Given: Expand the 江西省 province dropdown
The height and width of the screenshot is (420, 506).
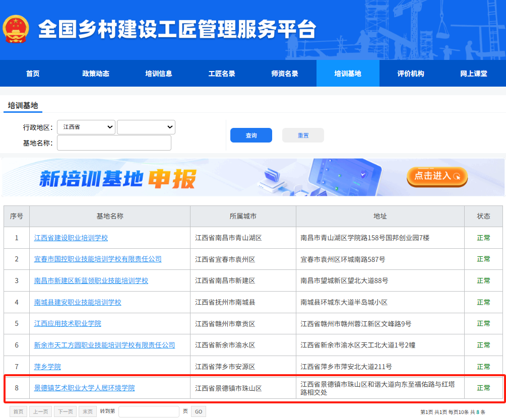Looking at the screenshot, I should click(x=86, y=127).
